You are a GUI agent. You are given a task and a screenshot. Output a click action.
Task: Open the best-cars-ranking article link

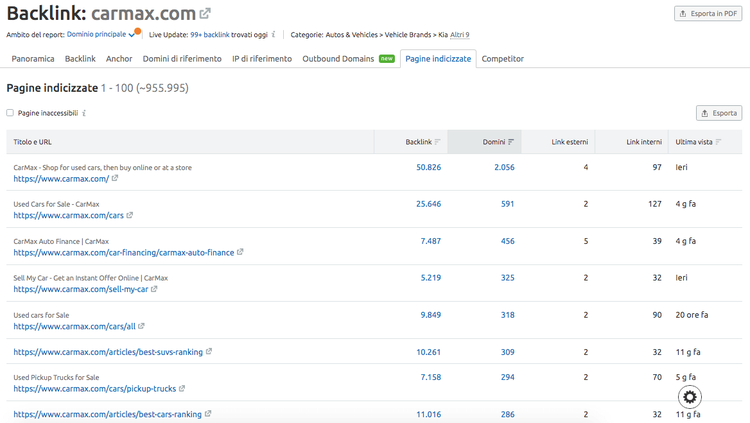click(108, 414)
